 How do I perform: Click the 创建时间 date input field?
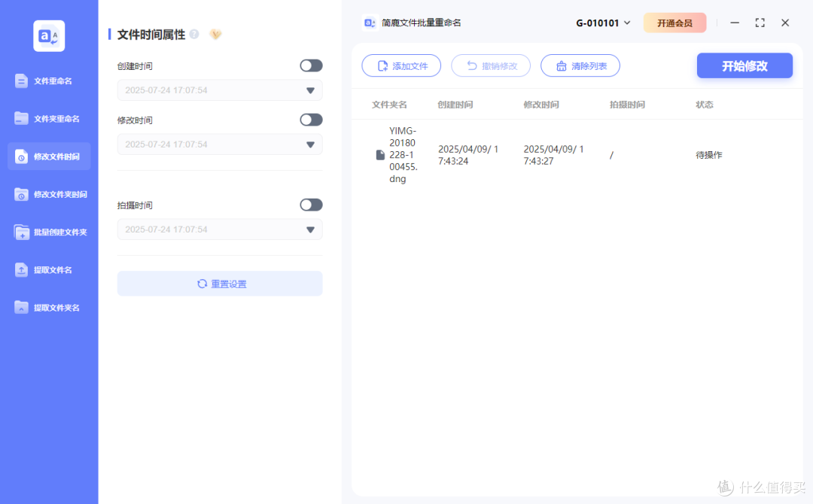pos(220,90)
